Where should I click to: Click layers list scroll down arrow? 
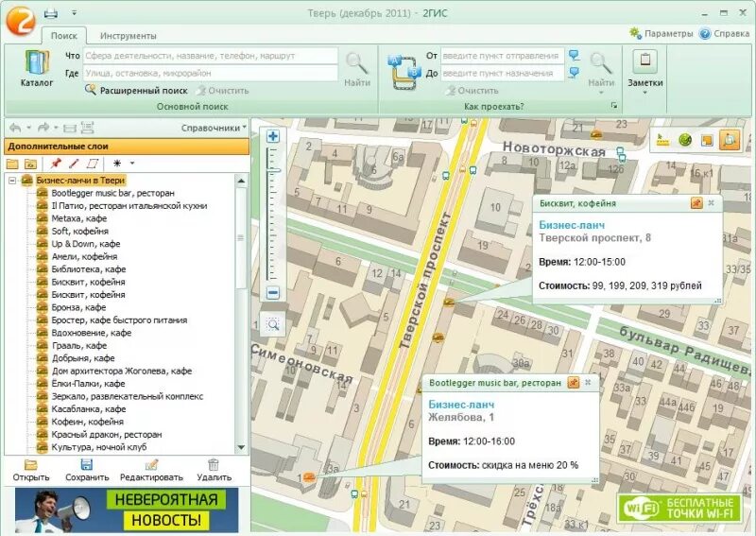[241, 447]
